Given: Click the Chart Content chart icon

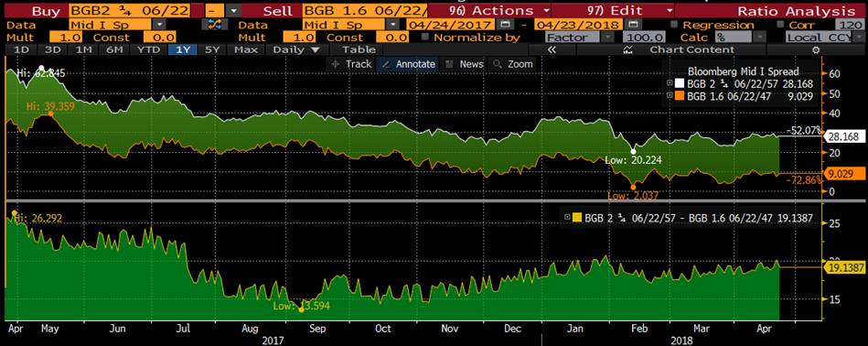Looking at the screenshot, I should [627, 49].
